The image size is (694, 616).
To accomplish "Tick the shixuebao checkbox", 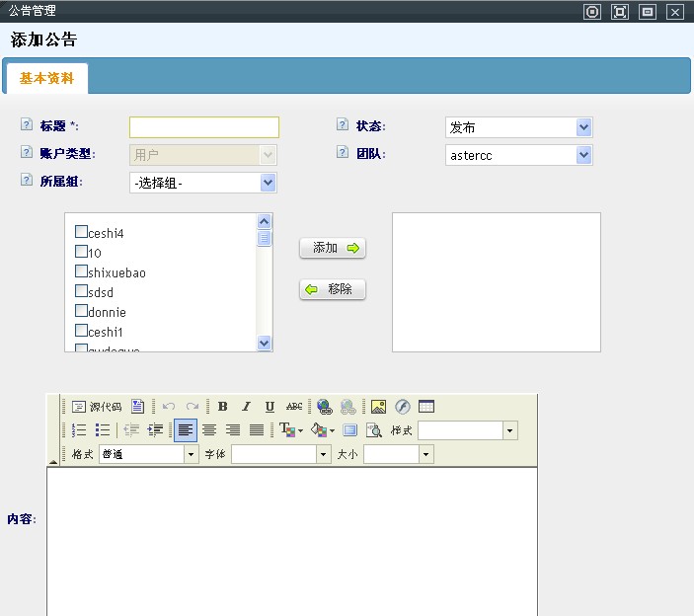I will coord(82,271).
